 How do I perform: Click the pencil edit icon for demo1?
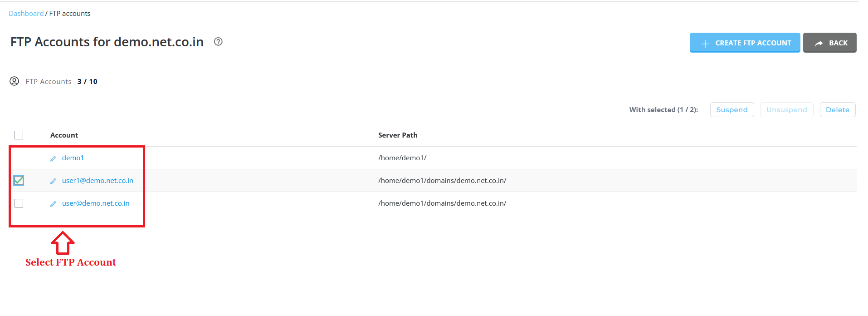[53, 158]
